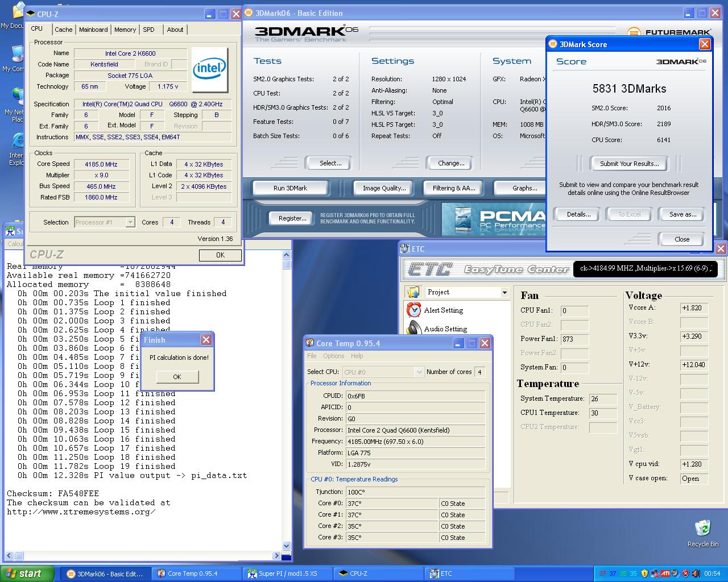Open the Memory tab in CPU-Z

(x=125, y=30)
